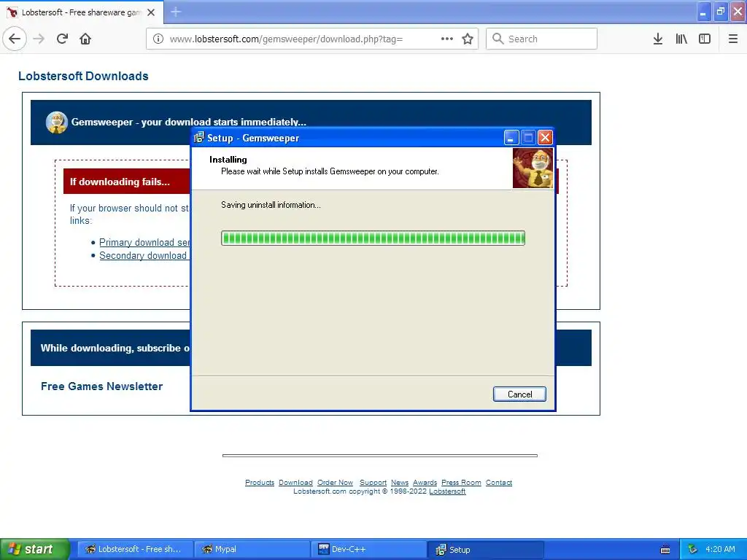Open the Library bookshelf icon
747x560 pixels.
681,39
